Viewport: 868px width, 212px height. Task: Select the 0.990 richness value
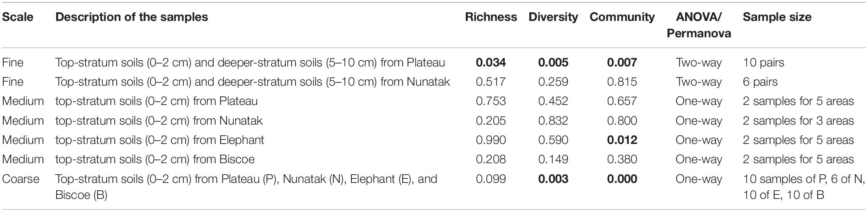pos(491,140)
